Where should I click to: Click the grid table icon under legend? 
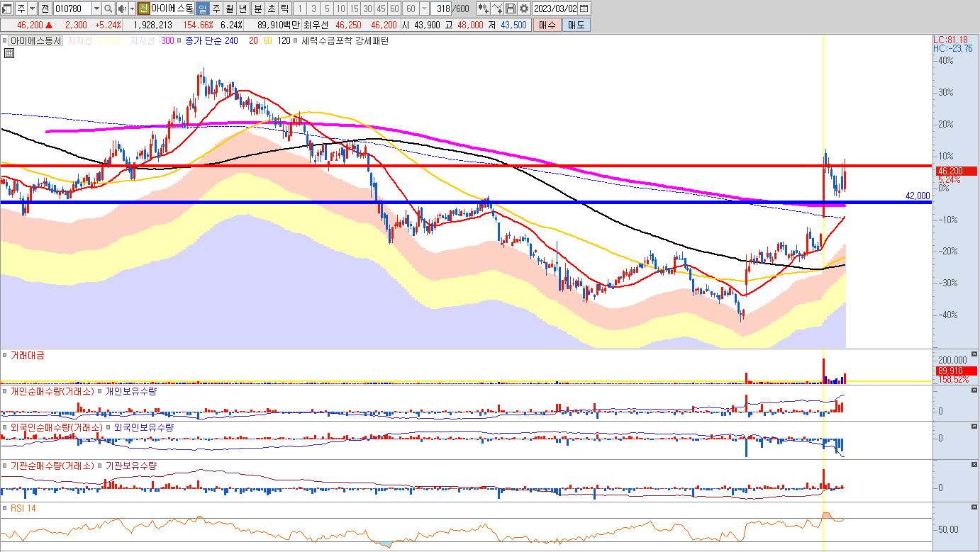[x=9, y=52]
